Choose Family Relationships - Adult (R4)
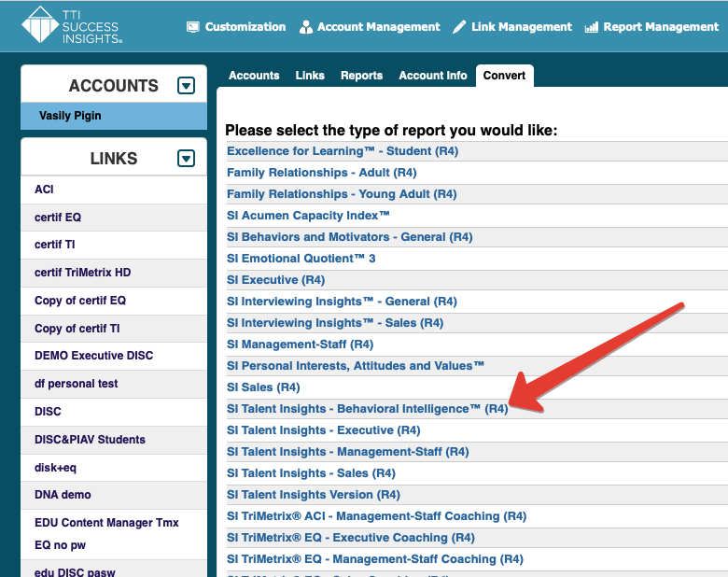 point(321,173)
